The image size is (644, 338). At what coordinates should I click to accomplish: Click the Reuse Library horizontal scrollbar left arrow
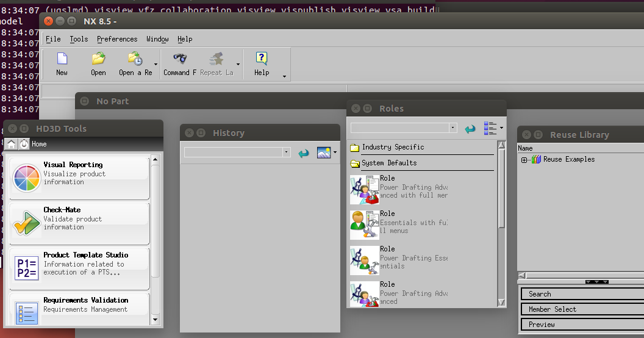point(521,276)
